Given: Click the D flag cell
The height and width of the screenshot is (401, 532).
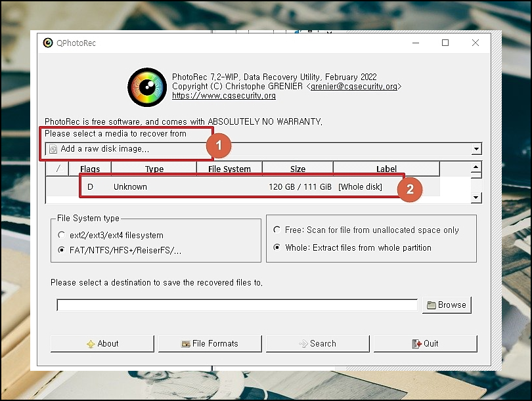Looking at the screenshot, I should pos(90,187).
